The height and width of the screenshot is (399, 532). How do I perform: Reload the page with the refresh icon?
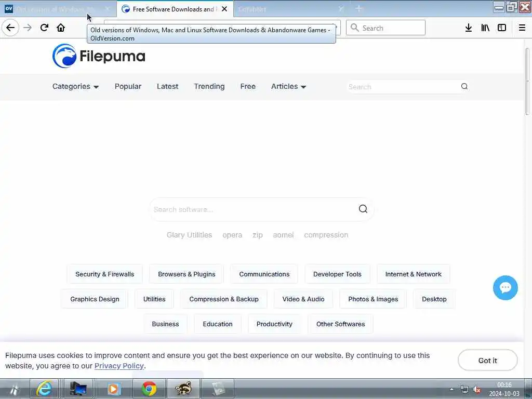point(44,28)
